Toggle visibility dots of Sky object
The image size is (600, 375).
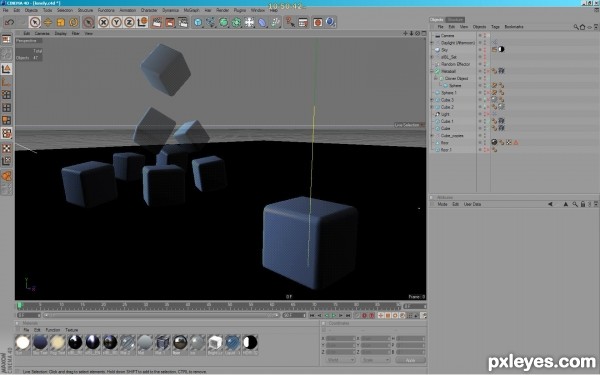[485, 50]
